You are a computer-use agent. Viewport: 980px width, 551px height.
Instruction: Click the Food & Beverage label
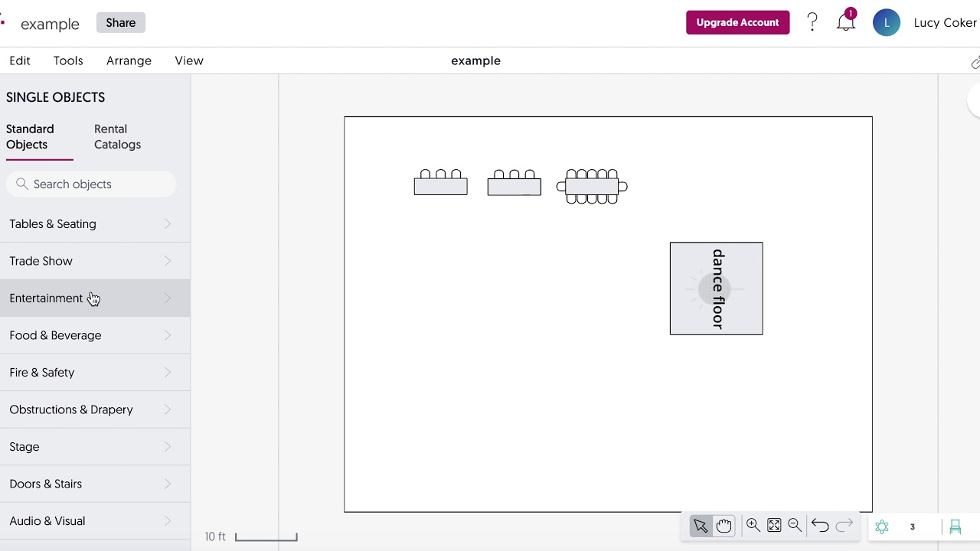click(55, 335)
